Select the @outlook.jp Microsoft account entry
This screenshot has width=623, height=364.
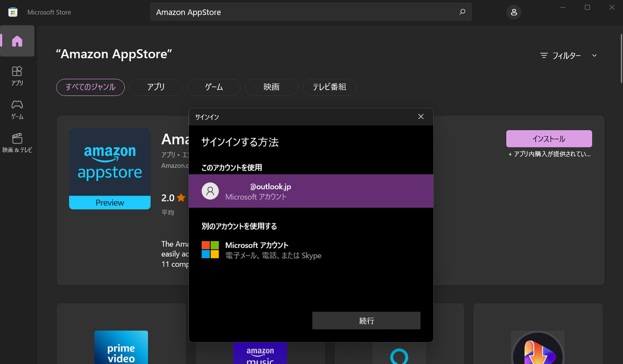[x=311, y=191]
